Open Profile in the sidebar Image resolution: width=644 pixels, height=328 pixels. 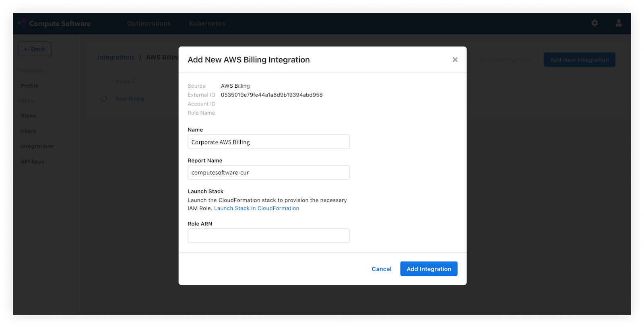point(29,86)
